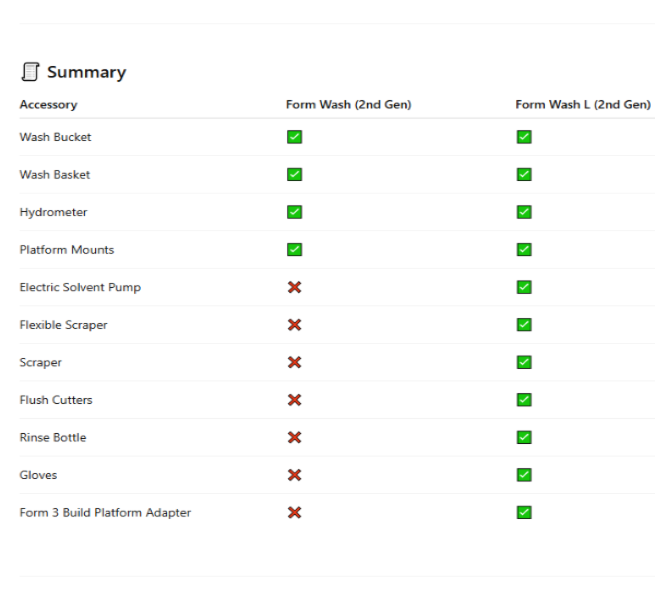This screenshot has width=655, height=600.
Task: Click red X for Flexible Scraper
Action: (x=294, y=325)
